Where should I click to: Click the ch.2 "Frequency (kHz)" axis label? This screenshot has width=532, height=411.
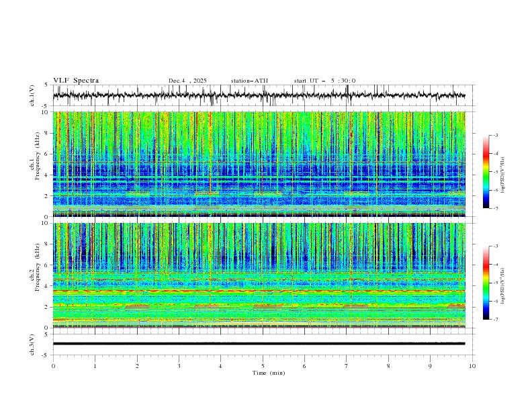coord(38,267)
